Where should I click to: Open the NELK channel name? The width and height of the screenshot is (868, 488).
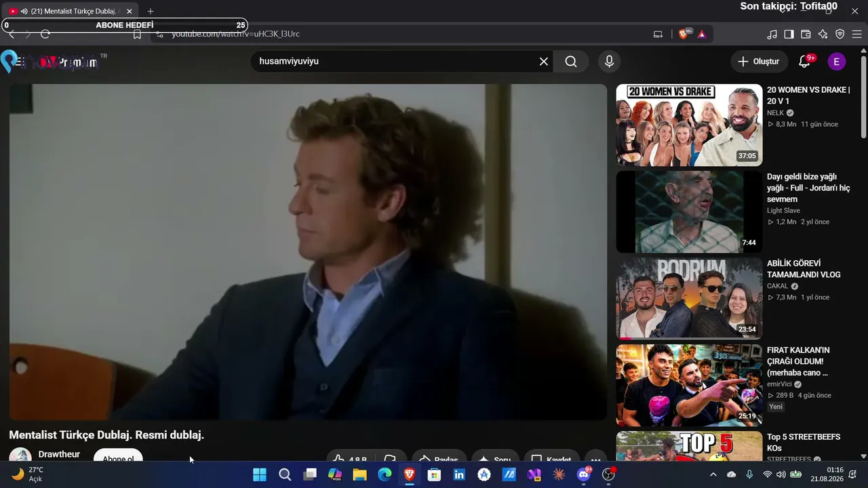[775, 113]
